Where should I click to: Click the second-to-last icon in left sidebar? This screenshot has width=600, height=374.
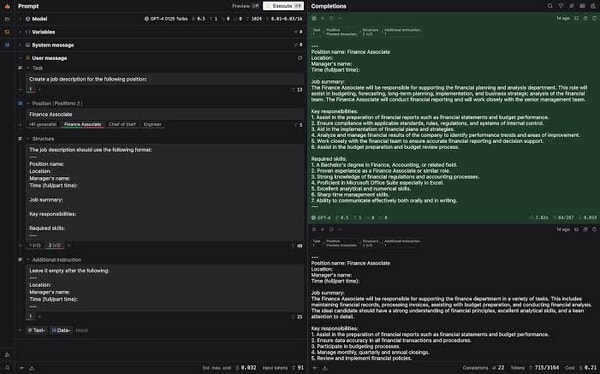click(x=7, y=355)
